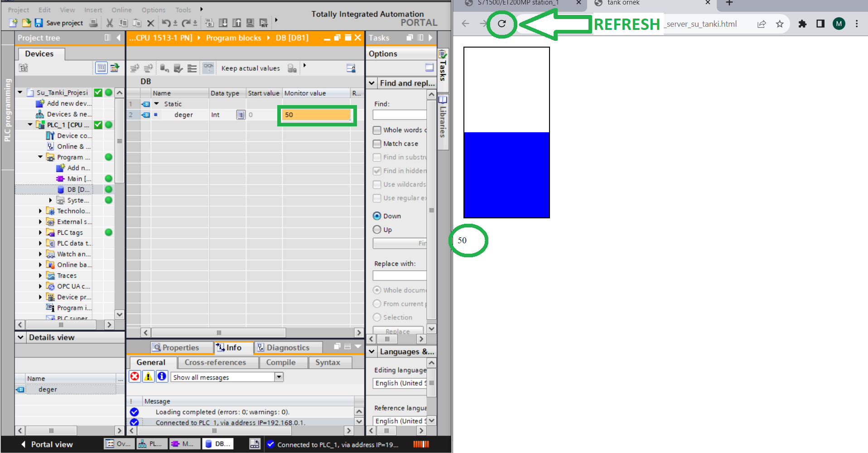Enable the Whole words only checkbox
The width and height of the screenshot is (868, 453).
[377, 130]
